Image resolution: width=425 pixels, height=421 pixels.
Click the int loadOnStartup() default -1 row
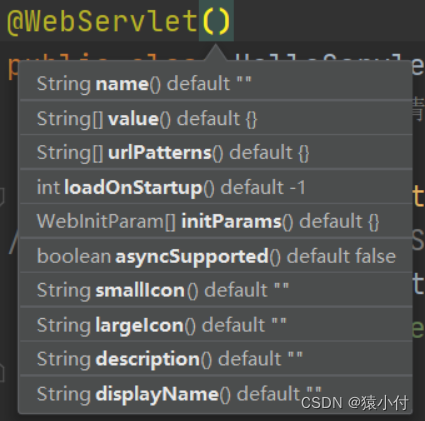pyautogui.click(x=216, y=187)
